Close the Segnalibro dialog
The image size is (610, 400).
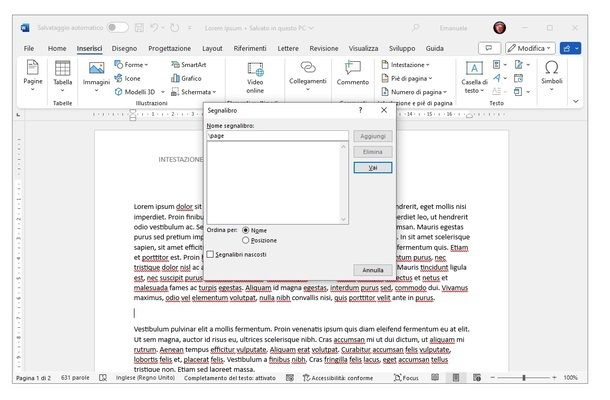(x=384, y=110)
